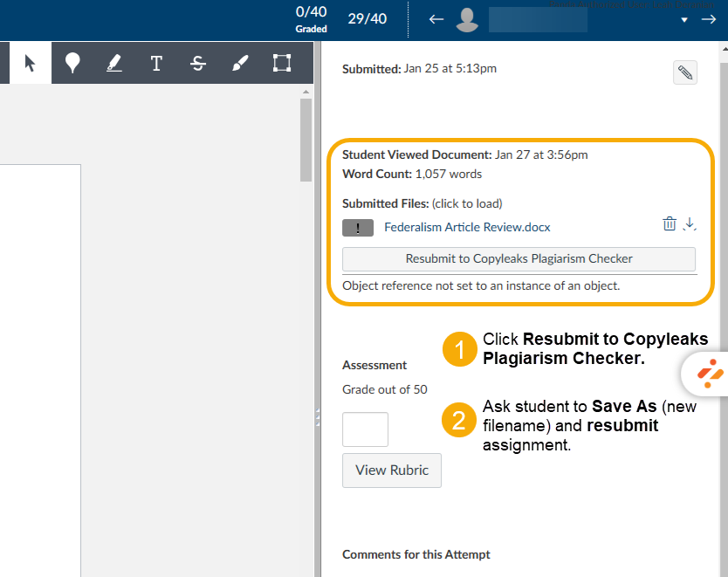Click Student Viewed Document timestamp text

click(x=464, y=155)
